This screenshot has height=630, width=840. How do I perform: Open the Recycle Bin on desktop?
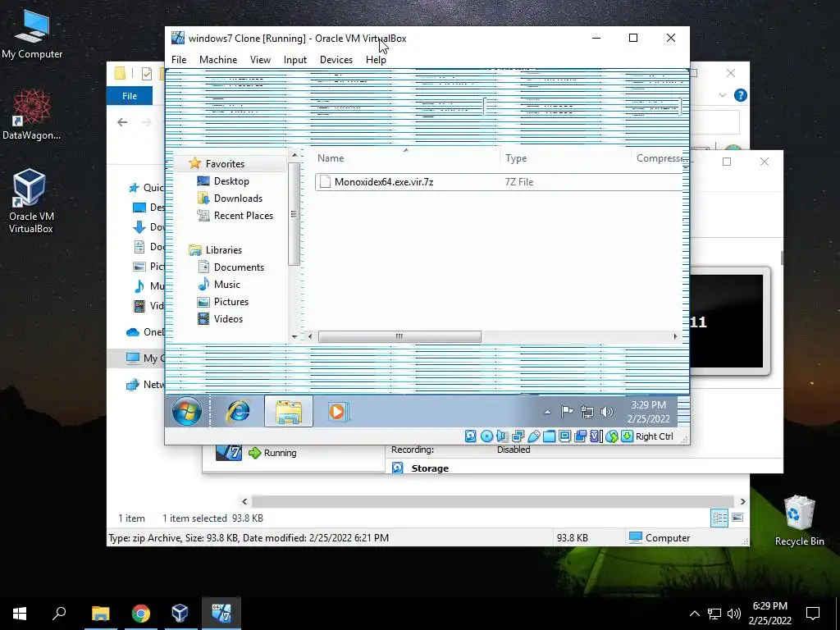tap(799, 521)
